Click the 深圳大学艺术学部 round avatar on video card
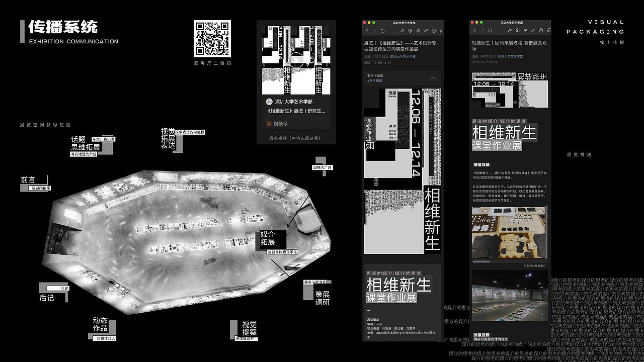Viewport: 644px width, 362px height. click(x=269, y=102)
